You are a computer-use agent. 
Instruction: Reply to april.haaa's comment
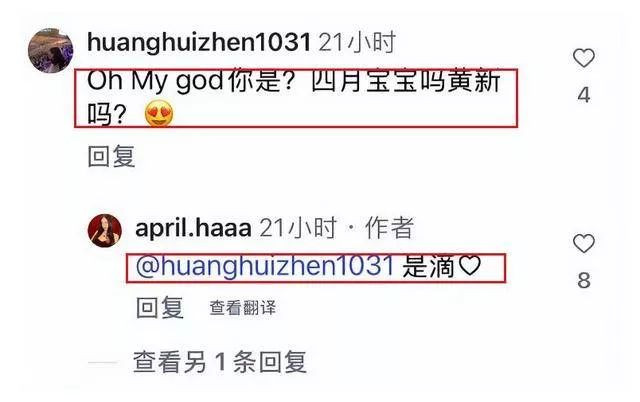click(x=160, y=307)
